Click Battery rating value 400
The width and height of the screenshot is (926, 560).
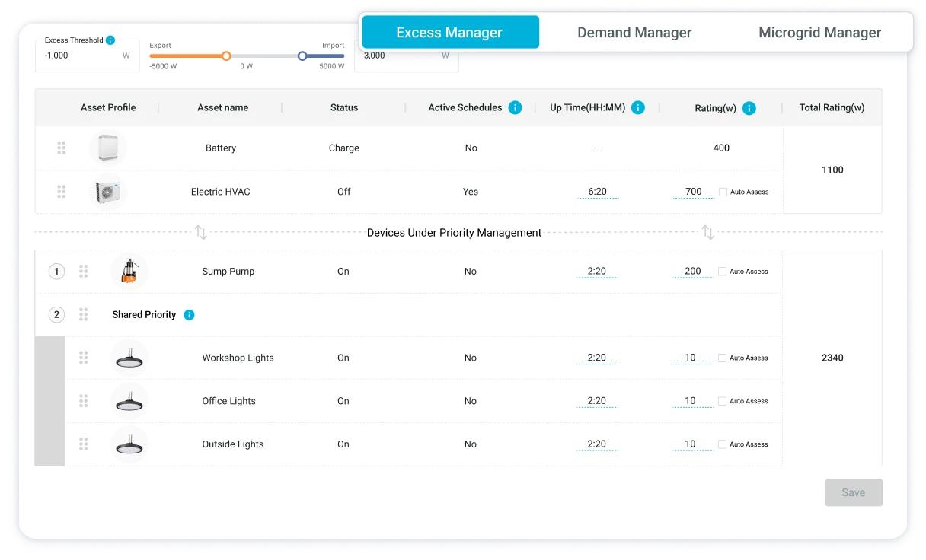pyautogui.click(x=721, y=148)
